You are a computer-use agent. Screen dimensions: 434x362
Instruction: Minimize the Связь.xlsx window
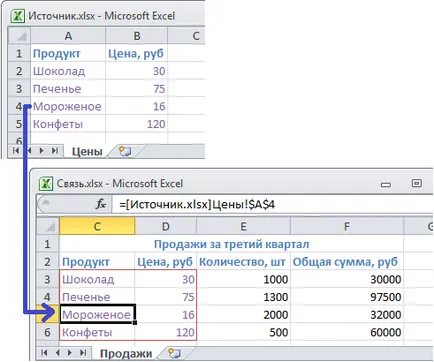tap(386, 184)
